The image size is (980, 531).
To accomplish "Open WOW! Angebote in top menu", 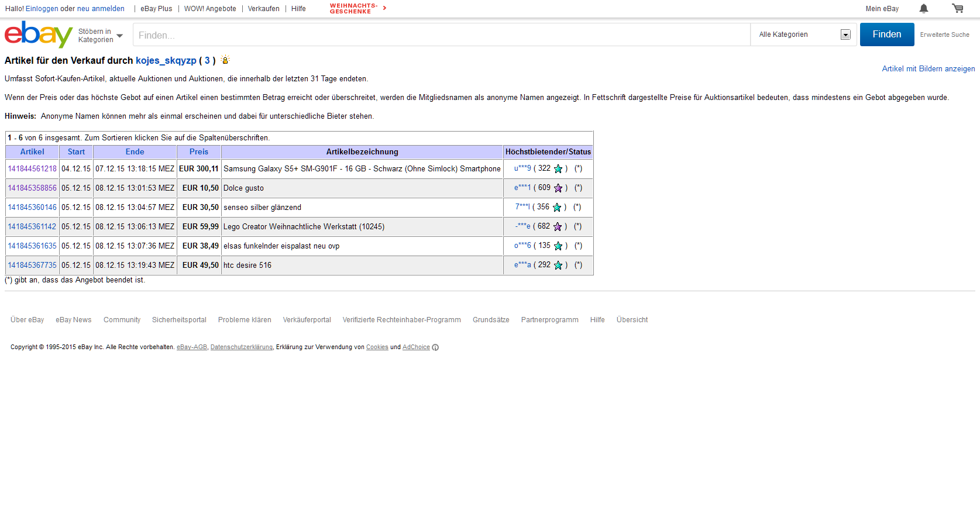I will (210, 9).
